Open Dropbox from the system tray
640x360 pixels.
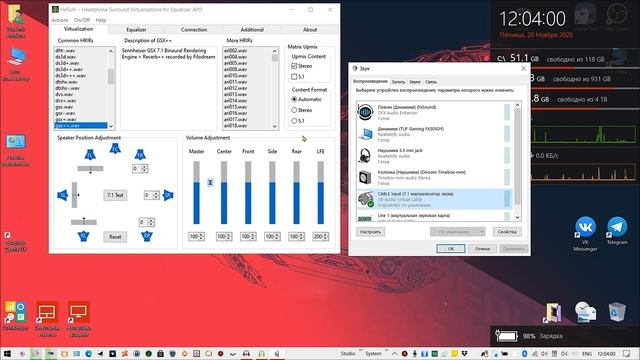pos(464,353)
